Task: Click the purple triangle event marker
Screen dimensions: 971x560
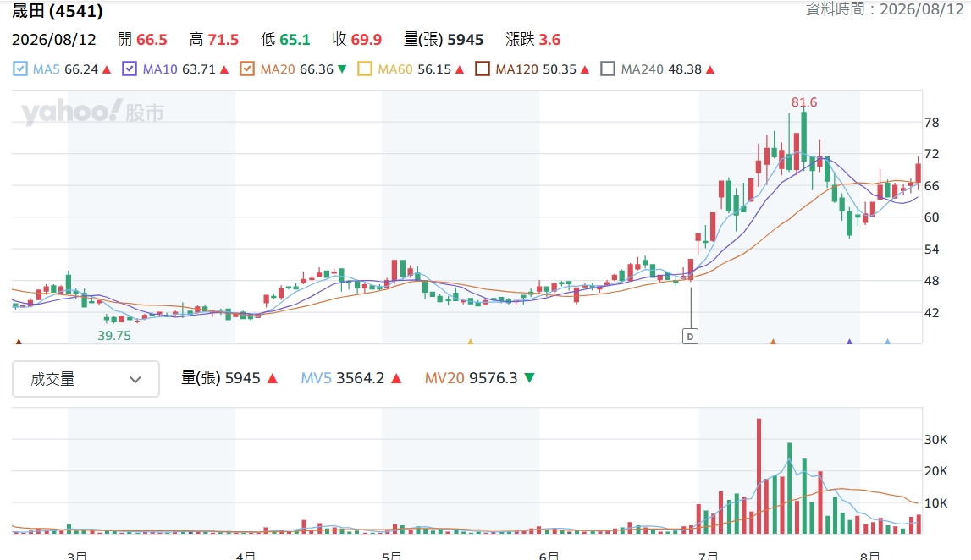Action: pos(850,341)
